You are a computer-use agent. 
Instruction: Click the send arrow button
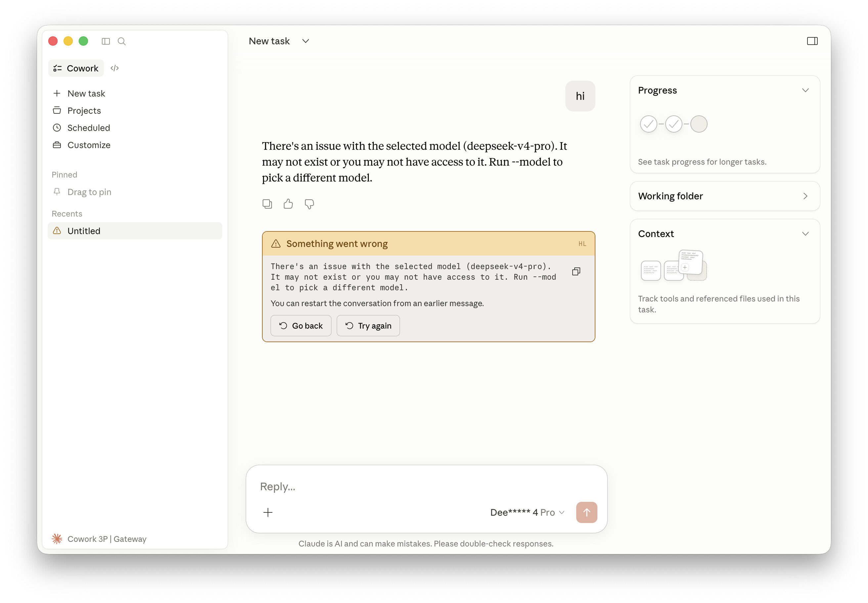(586, 513)
